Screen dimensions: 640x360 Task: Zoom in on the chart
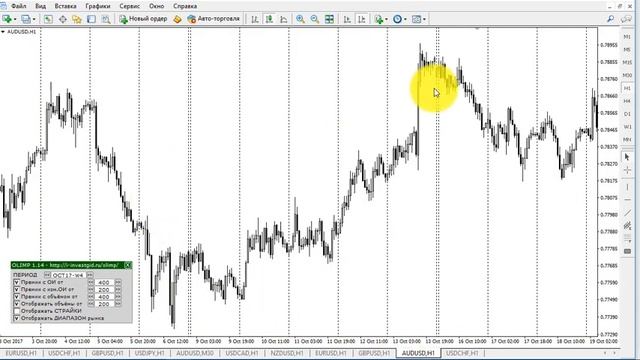[300, 19]
